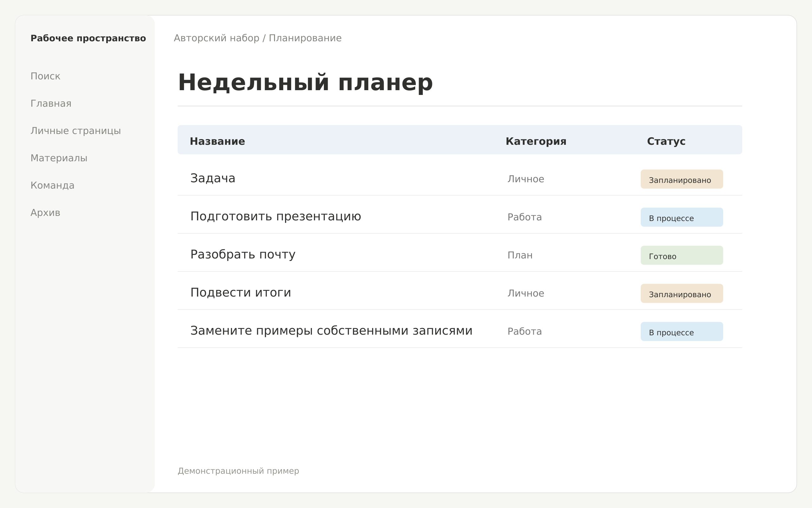Open Поиск in the sidebar
Viewport: 812px width, 508px height.
(x=45, y=76)
